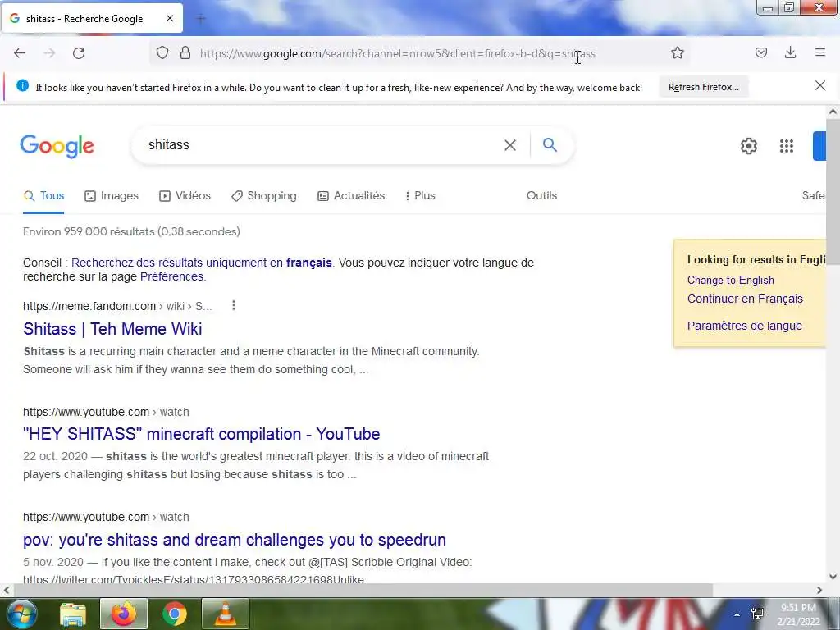Viewport: 840px width, 630px height.
Task: Click the network tray icon
Action: (757, 614)
